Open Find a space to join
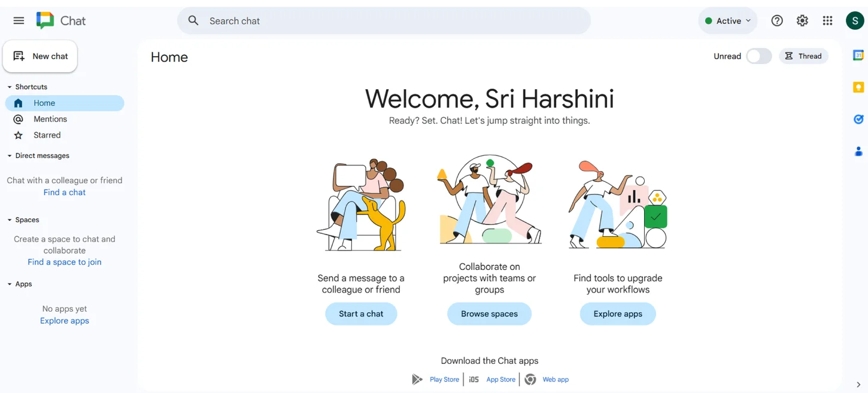 [x=64, y=261]
